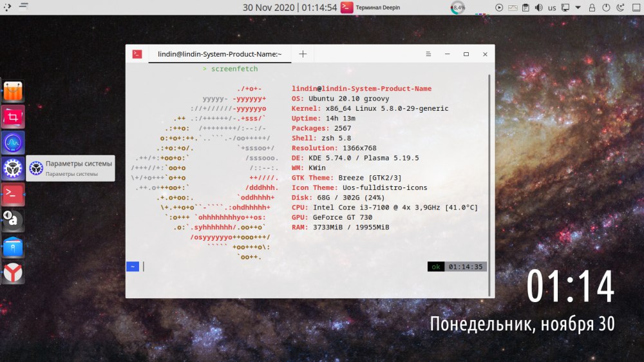Viewport: 644px width, 362px height.
Task: Click the sleep moon icon in the panel
Action: point(620,7)
